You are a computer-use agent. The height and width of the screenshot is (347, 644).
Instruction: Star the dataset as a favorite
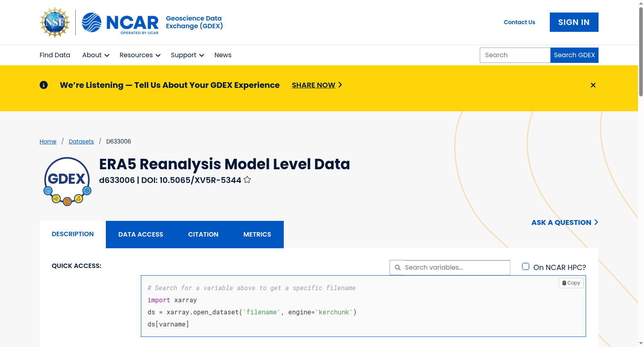[x=247, y=180]
